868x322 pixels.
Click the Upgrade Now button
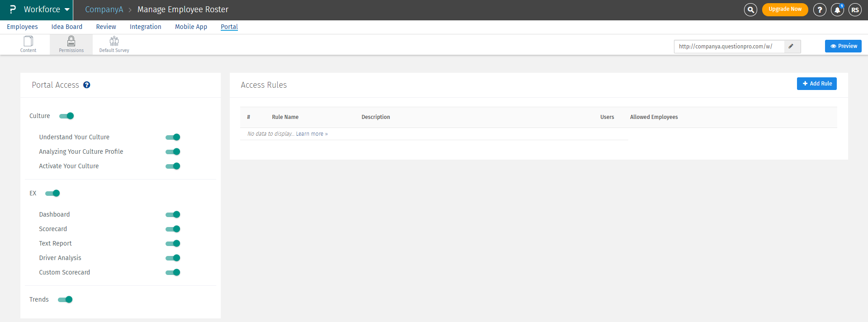click(x=785, y=9)
